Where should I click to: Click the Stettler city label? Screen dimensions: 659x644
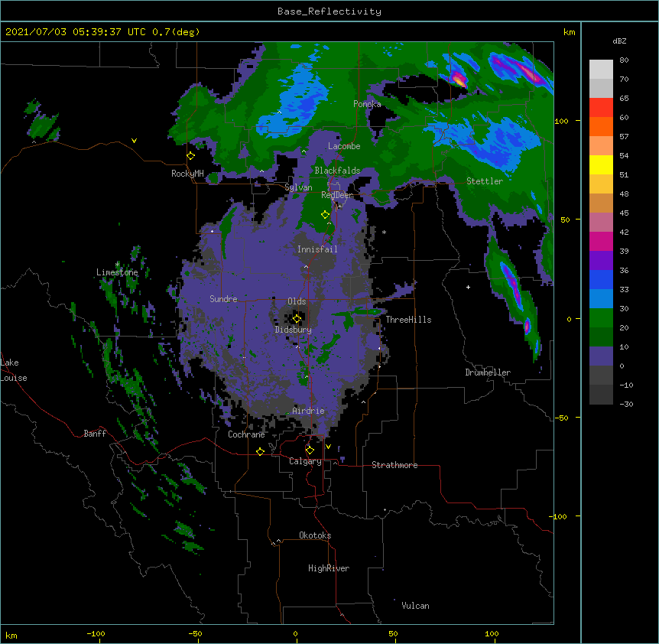[x=485, y=181]
